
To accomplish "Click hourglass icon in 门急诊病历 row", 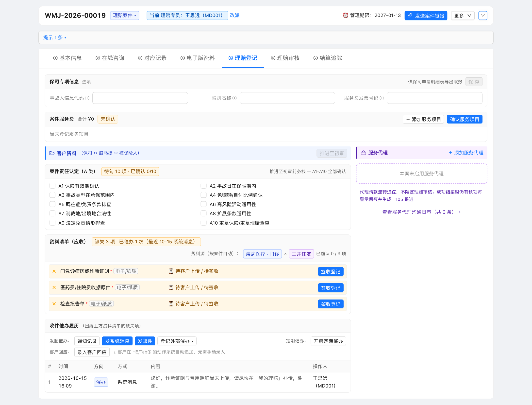I will pos(171,271).
